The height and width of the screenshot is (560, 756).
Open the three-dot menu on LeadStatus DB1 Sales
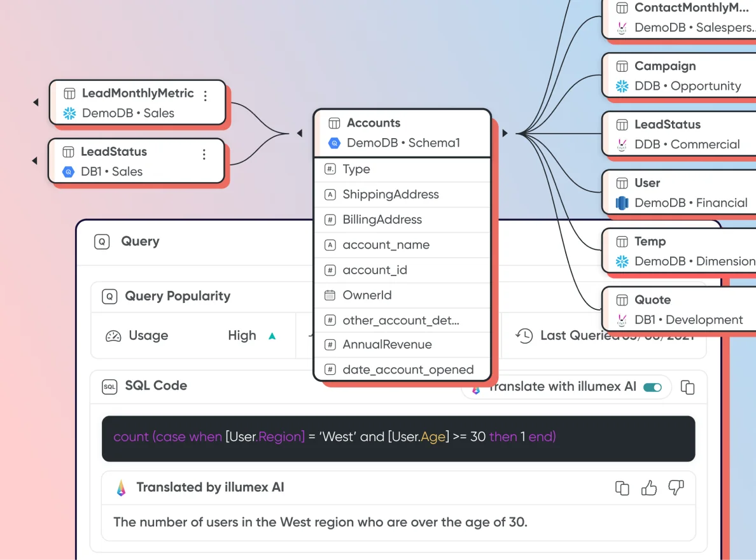click(204, 155)
